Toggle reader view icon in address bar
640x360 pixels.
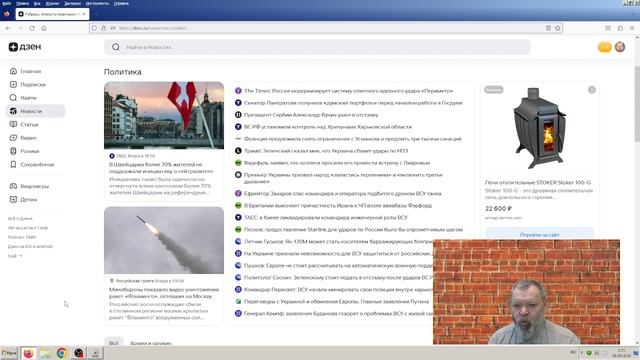click(548, 28)
